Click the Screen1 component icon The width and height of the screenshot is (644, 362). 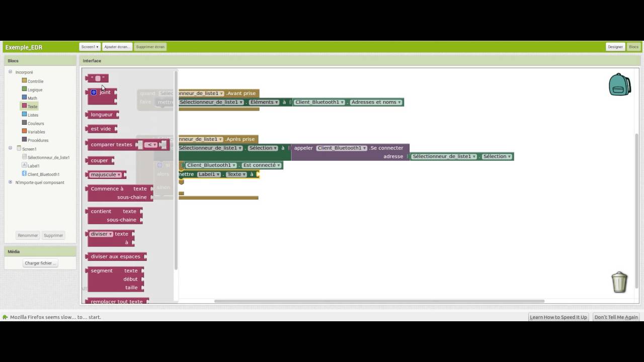coord(19,148)
